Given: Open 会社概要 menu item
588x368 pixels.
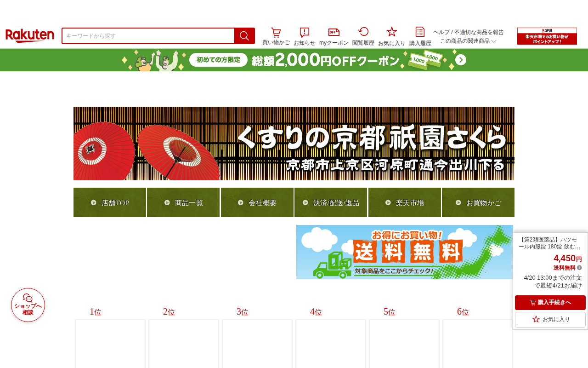Looking at the screenshot, I should point(257,202).
